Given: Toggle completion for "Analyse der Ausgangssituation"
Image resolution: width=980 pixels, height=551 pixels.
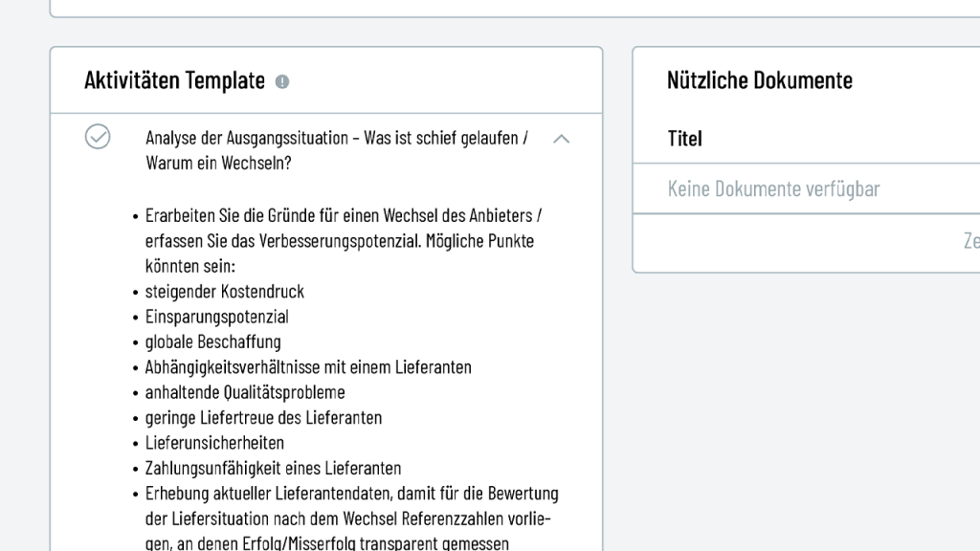Looking at the screenshot, I should (99, 138).
